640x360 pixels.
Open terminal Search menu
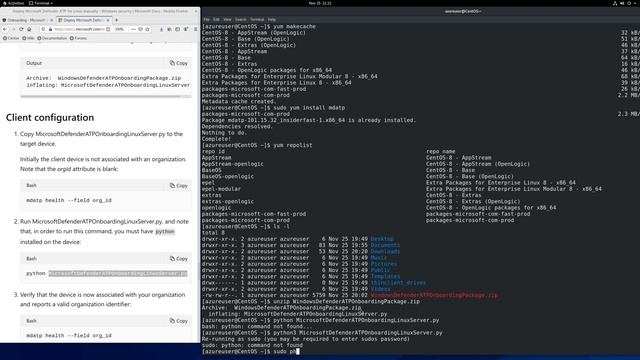(240, 20)
